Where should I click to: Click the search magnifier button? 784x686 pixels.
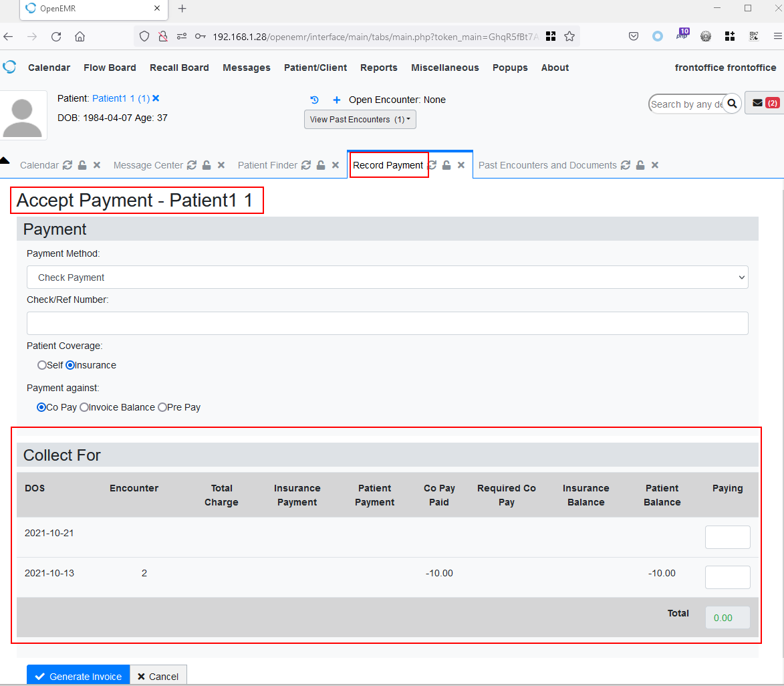(x=732, y=104)
